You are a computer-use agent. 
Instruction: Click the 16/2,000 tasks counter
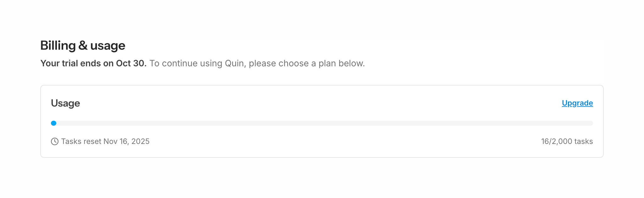pos(567,141)
